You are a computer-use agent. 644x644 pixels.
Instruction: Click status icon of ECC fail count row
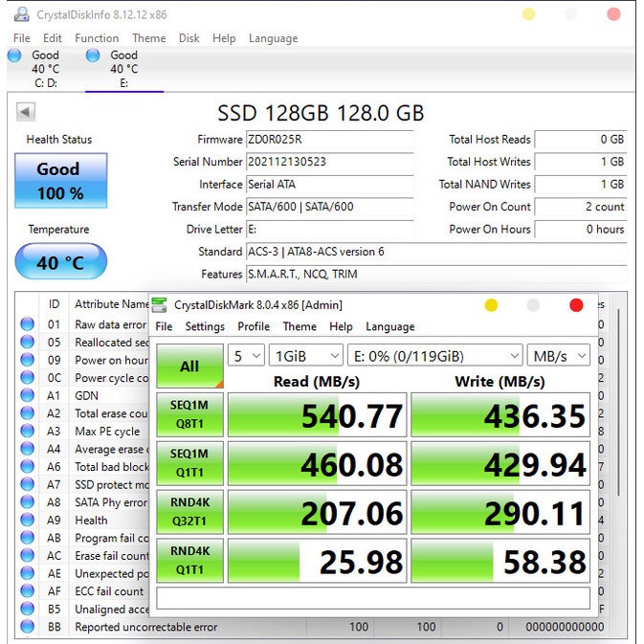(28, 591)
